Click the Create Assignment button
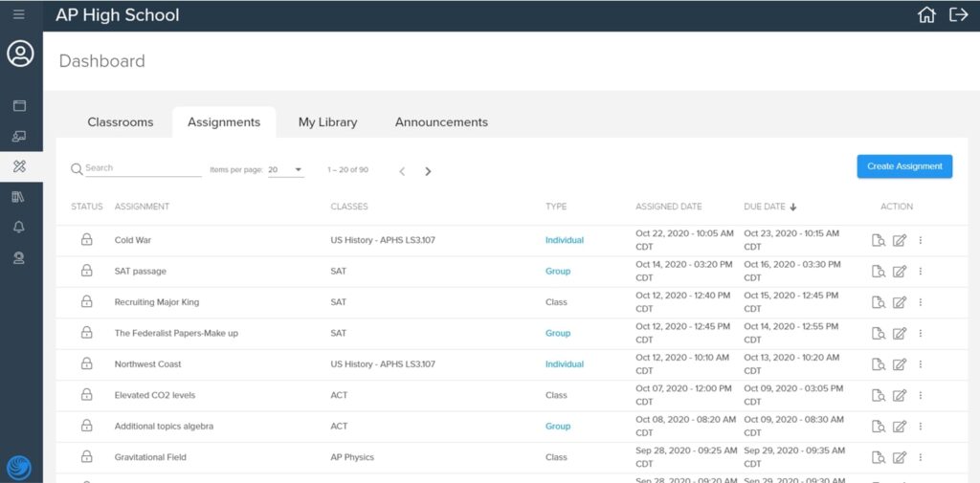980x483 pixels. point(904,166)
